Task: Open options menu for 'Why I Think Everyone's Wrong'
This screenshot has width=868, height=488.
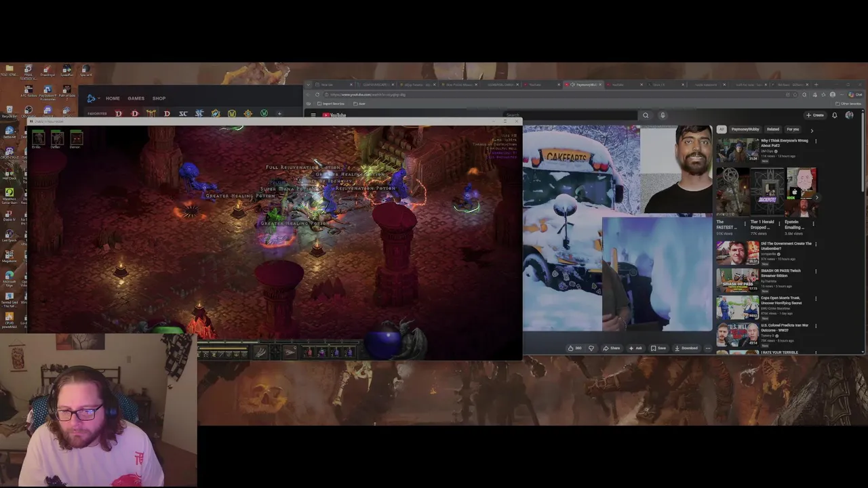Action: click(816, 141)
